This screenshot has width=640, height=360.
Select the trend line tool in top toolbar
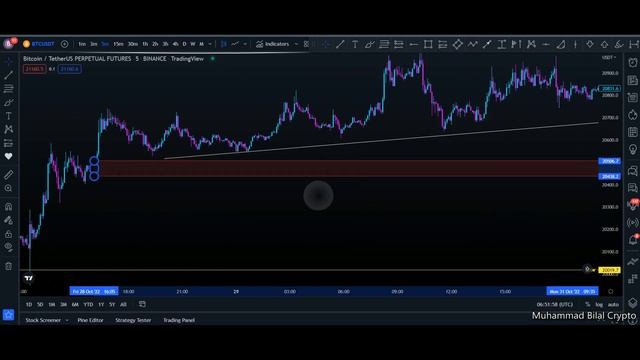pyautogui.click(x=340, y=44)
